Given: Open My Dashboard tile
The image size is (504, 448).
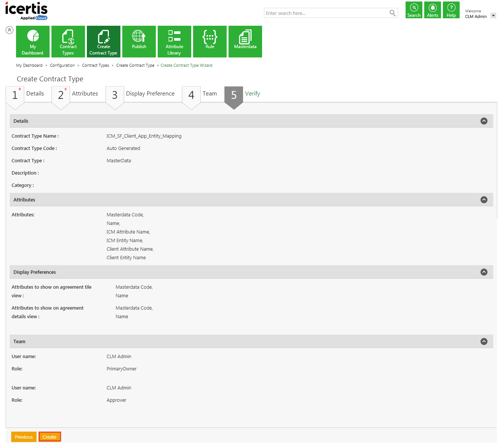Looking at the screenshot, I should (x=33, y=41).
